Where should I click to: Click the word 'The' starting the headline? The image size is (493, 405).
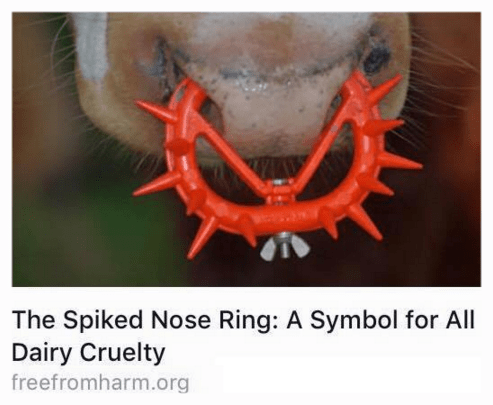pyautogui.click(x=34, y=320)
